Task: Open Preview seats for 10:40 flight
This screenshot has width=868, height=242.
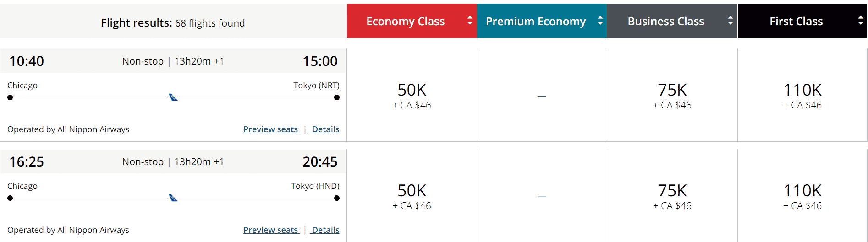Action: tap(271, 129)
